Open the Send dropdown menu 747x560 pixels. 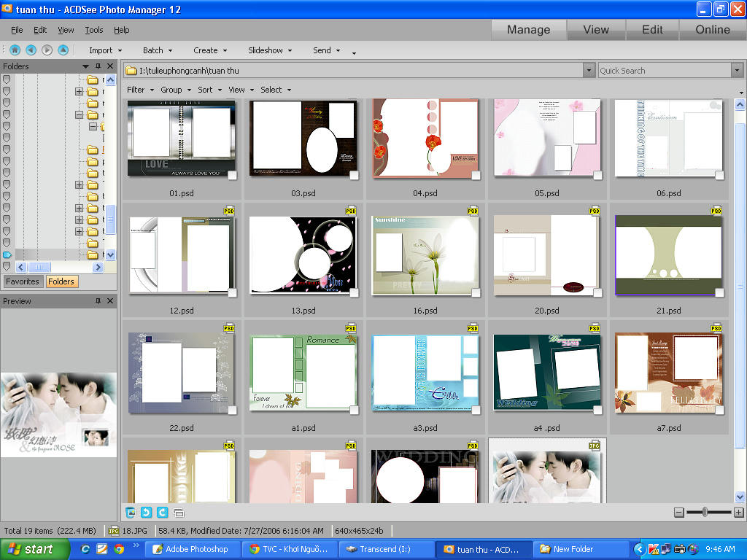click(x=326, y=50)
